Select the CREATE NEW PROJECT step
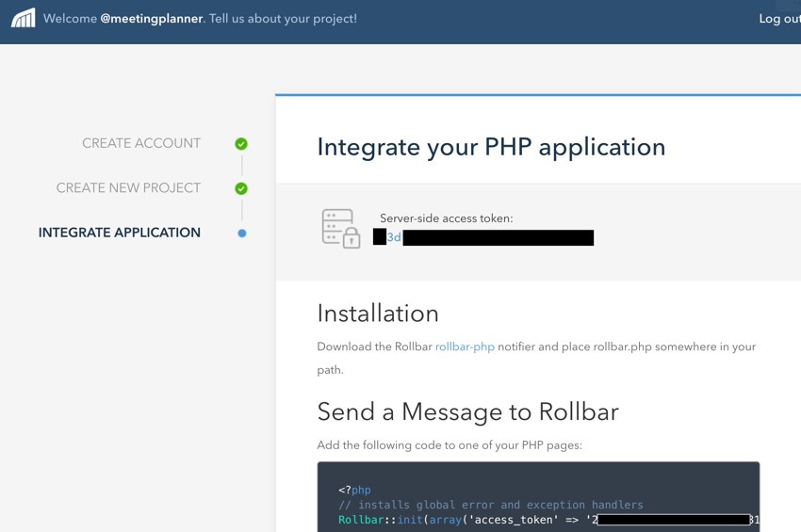 [x=128, y=188]
